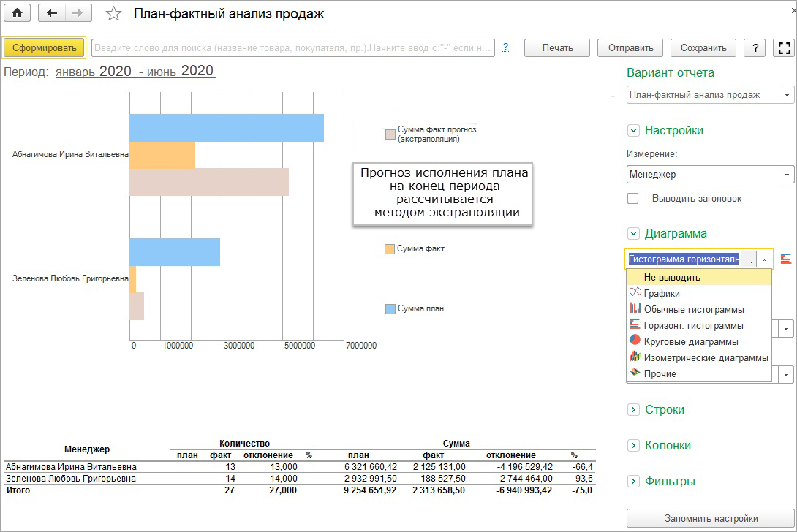The height and width of the screenshot is (532, 797).
Task: Click the Сформировать button
Action: pos(44,47)
